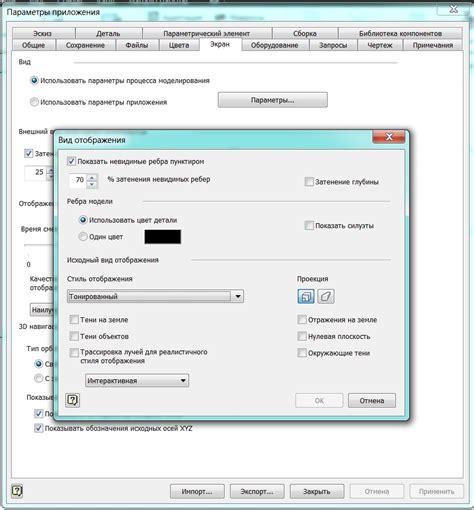This screenshot has height=510, width=474.
Task: Toggle Показать силуэты checkbox
Action: [309, 226]
